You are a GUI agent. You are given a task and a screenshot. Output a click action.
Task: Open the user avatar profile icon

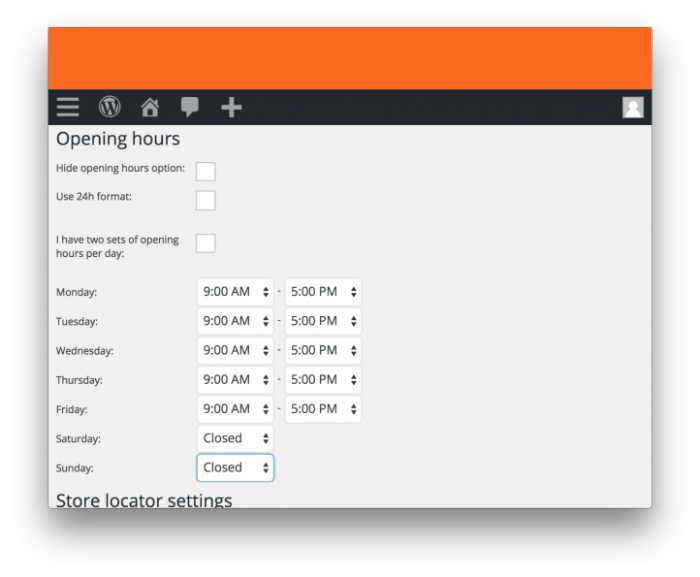point(633,107)
